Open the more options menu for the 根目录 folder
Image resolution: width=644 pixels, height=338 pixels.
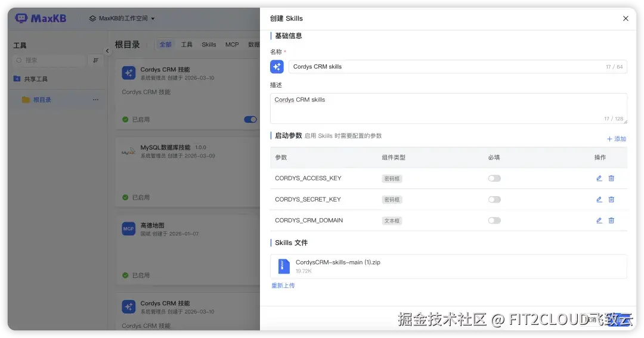coord(95,100)
